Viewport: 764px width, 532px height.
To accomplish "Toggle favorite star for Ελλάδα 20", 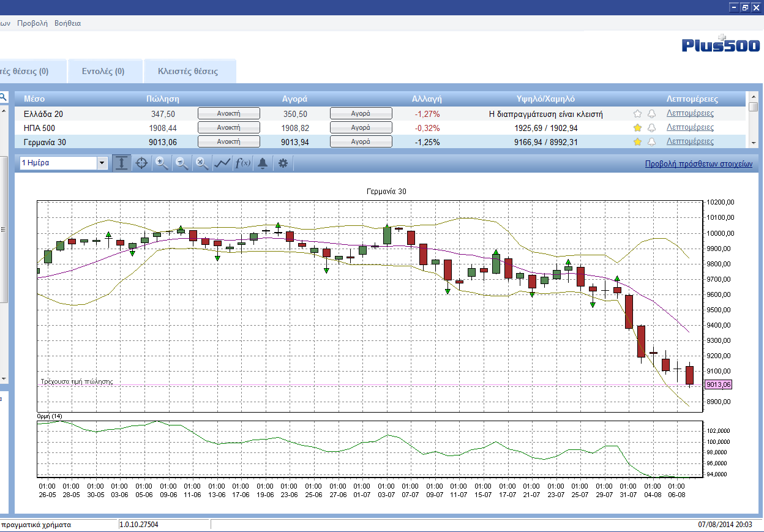I will pos(637,114).
